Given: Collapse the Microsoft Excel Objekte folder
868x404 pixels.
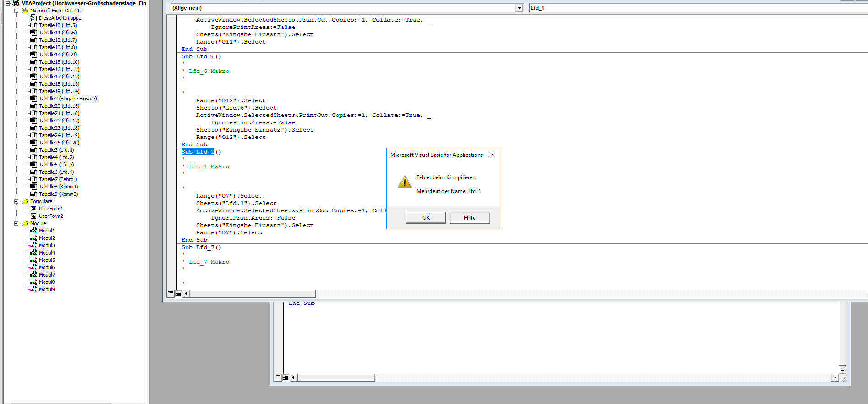Looking at the screenshot, I should (x=16, y=11).
